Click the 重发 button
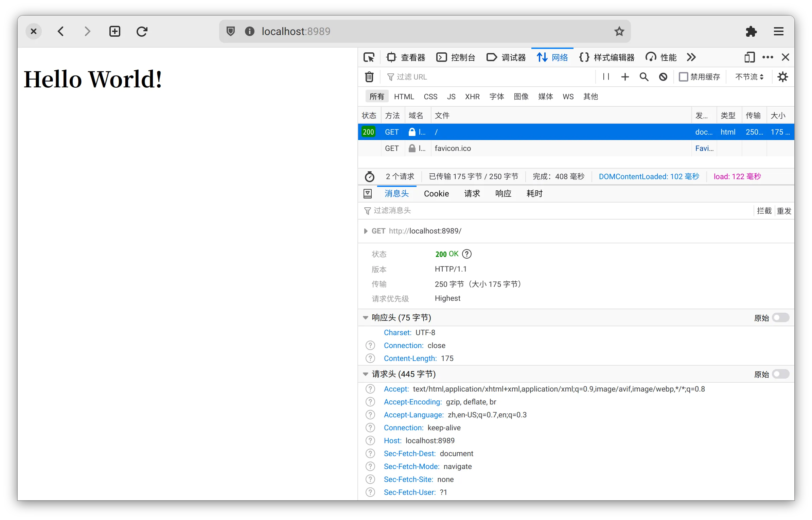Viewport: 812px width, 520px height. [x=784, y=211]
